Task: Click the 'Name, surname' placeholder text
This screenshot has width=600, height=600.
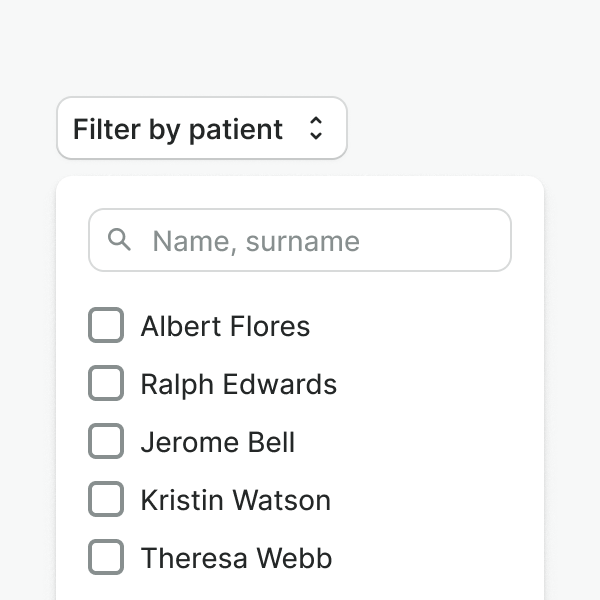Action: [255, 241]
